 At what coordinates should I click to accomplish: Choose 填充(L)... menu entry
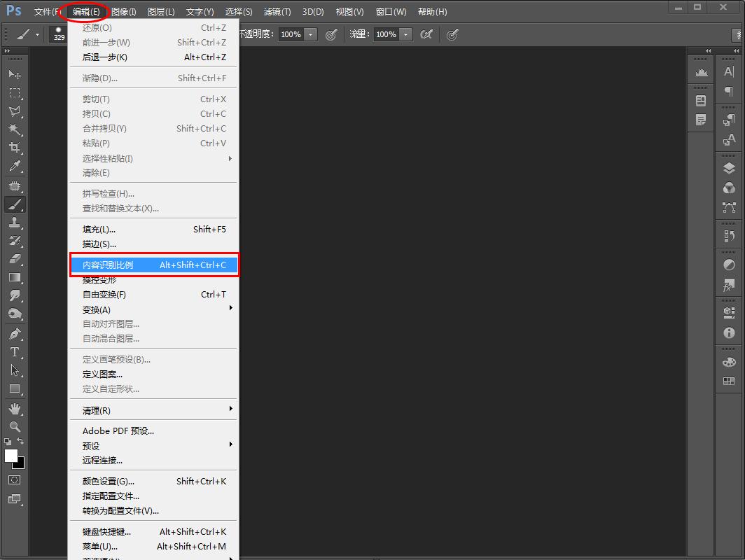[99, 229]
